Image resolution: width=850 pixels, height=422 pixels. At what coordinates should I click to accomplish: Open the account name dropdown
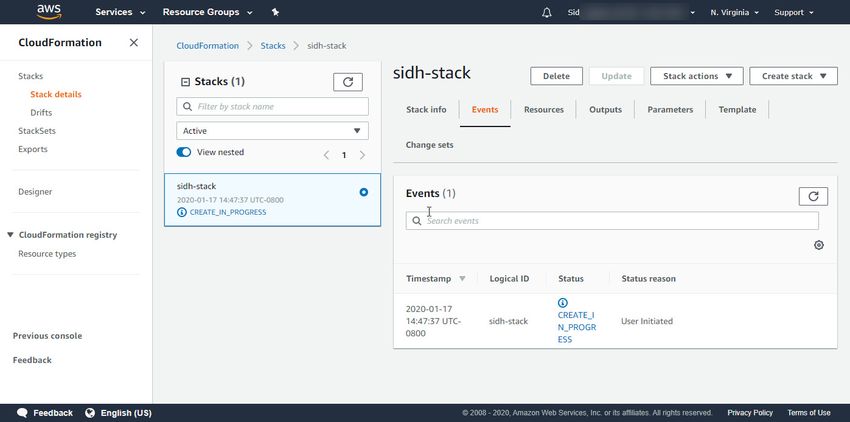pos(632,12)
